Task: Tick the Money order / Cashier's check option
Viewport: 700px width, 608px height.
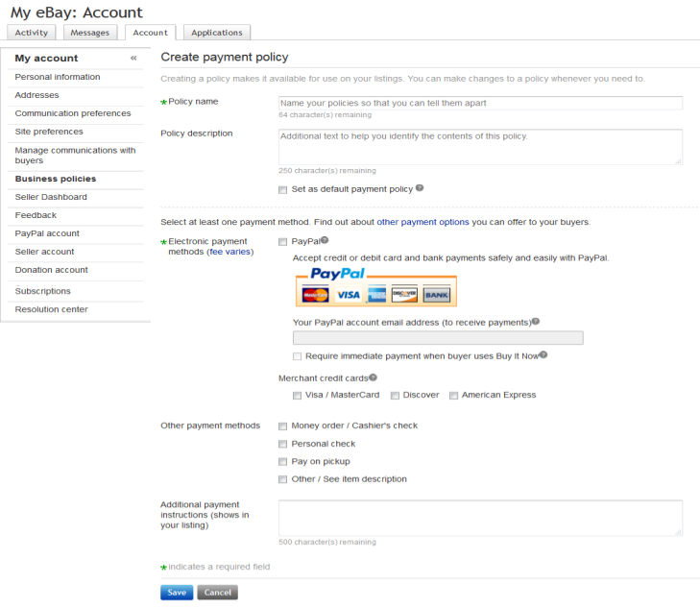Action: (282, 426)
